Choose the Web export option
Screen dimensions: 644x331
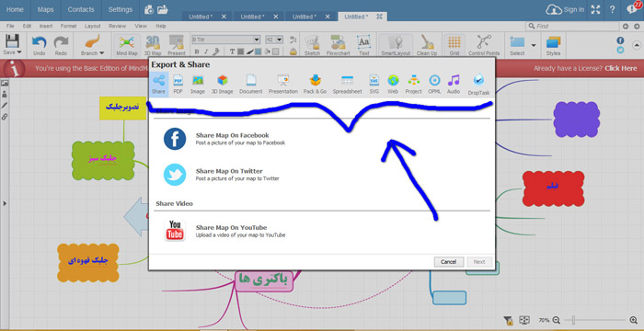pos(393,85)
